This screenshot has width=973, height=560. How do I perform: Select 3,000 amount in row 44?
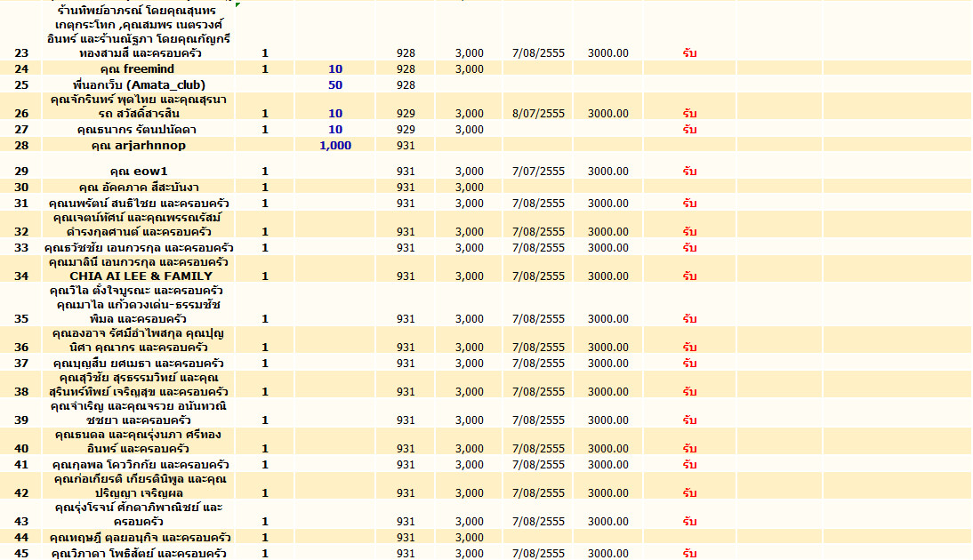pos(469,538)
